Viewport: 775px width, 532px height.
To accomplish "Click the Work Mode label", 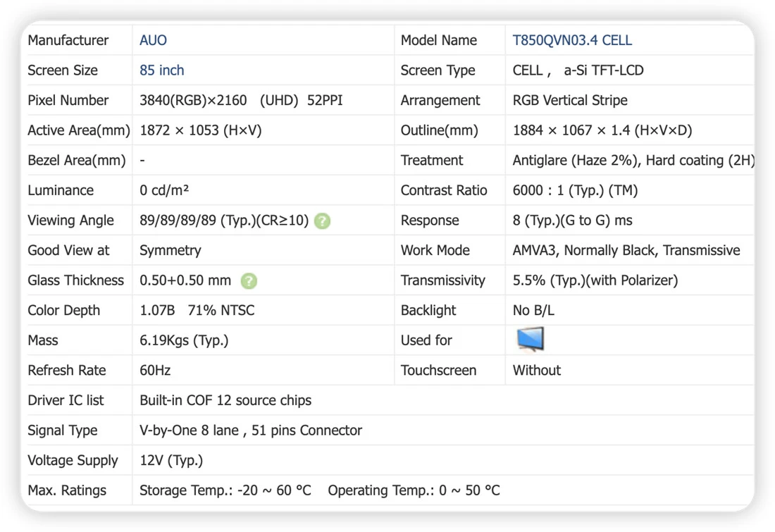I will (x=435, y=251).
